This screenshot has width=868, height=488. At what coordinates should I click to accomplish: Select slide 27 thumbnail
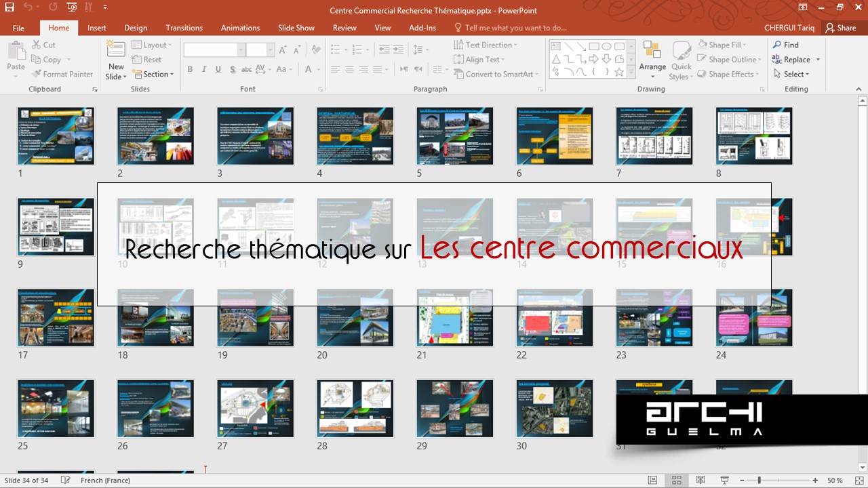point(255,409)
